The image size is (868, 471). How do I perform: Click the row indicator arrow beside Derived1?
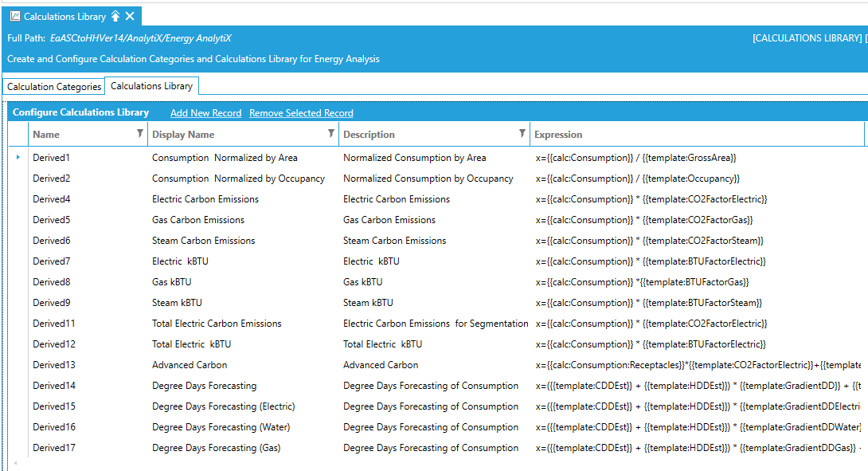pos(18,158)
